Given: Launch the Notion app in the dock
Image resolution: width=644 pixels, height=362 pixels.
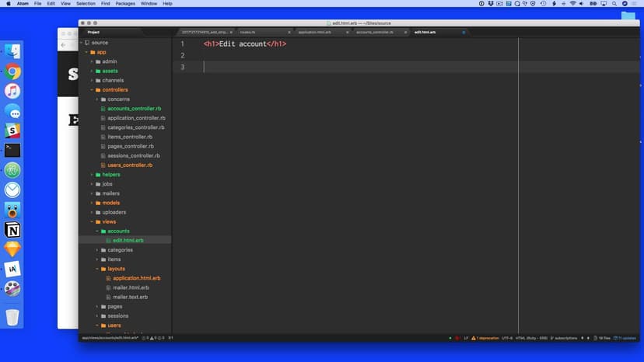Looking at the screenshot, I should pos(12,230).
